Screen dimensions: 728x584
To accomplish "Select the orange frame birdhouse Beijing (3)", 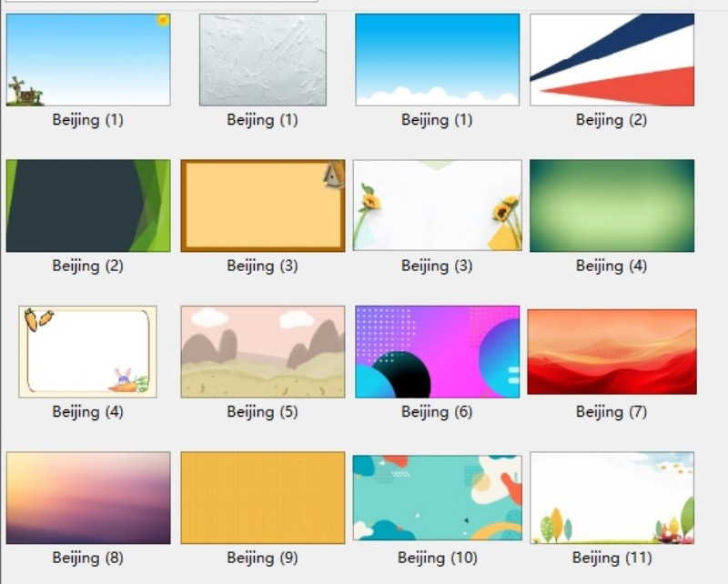I will [x=263, y=206].
